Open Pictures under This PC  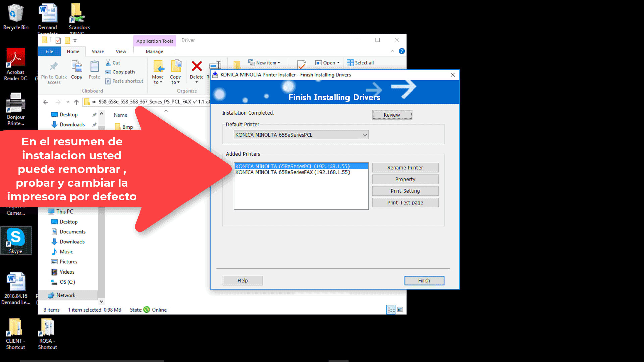coord(68,262)
